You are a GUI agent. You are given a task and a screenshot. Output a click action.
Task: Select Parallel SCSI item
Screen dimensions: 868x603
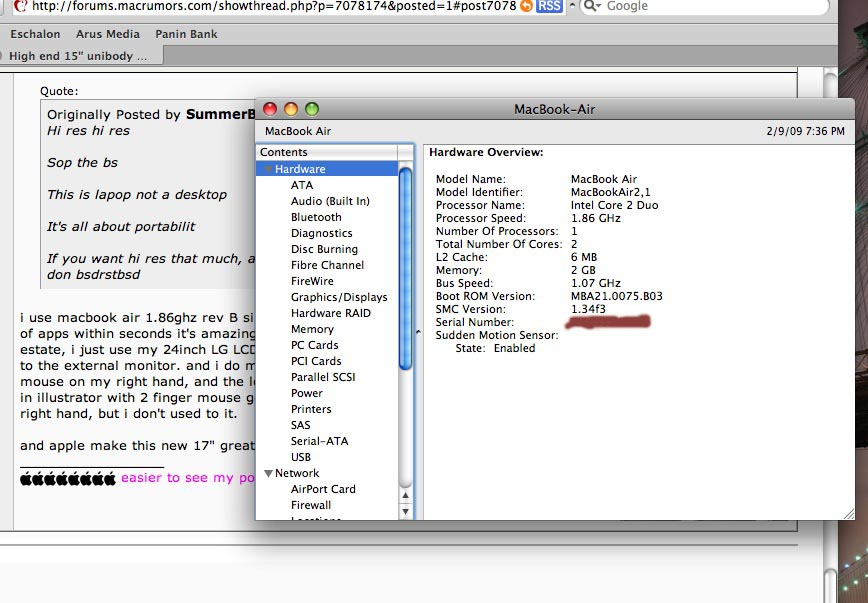[323, 377]
